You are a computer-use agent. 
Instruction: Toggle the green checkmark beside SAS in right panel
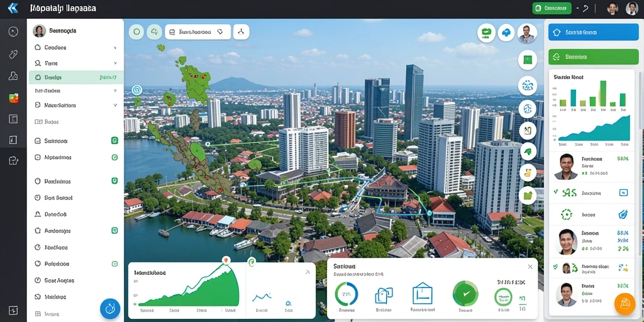(556, 191)
